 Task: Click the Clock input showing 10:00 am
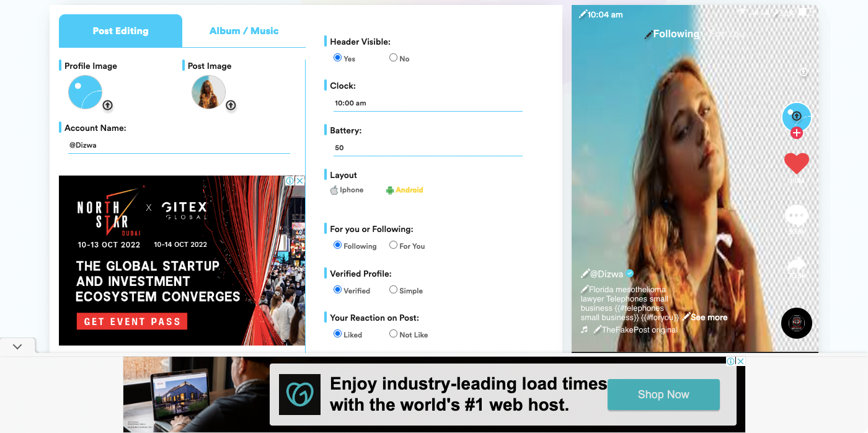pyautogui.click(x=427, y=103)
